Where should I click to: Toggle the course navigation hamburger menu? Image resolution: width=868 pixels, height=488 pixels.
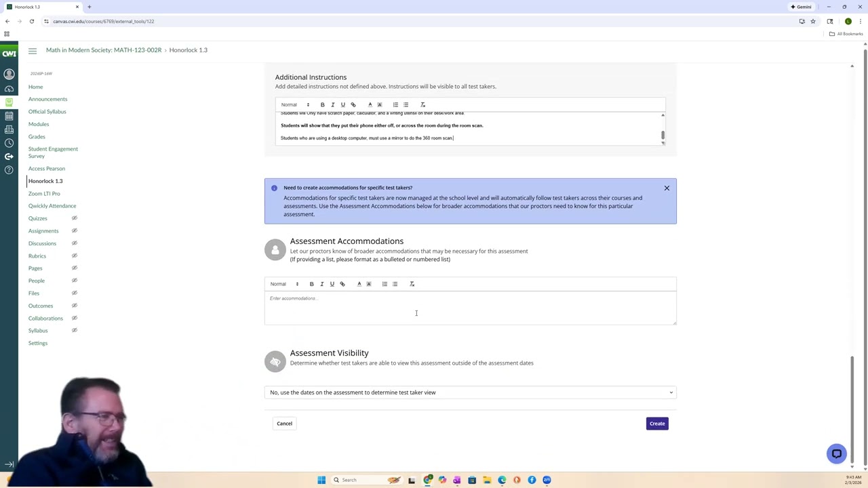33,51
